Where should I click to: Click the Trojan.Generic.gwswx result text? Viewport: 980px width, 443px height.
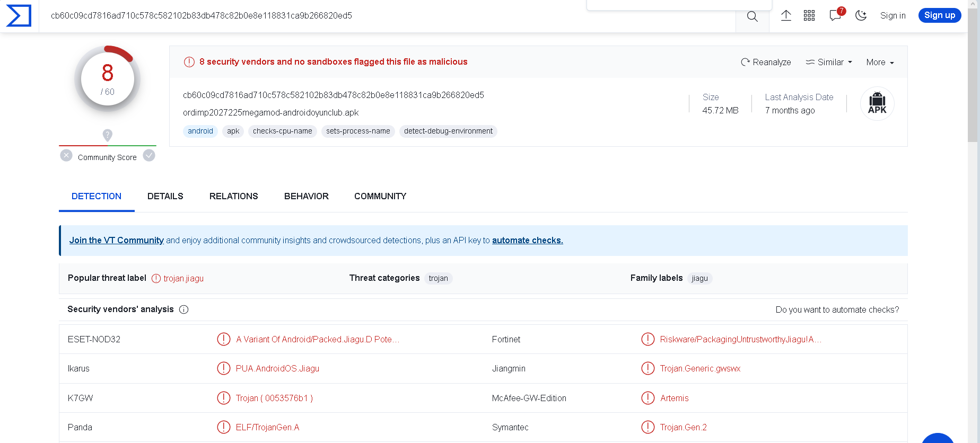click(700, 368)
